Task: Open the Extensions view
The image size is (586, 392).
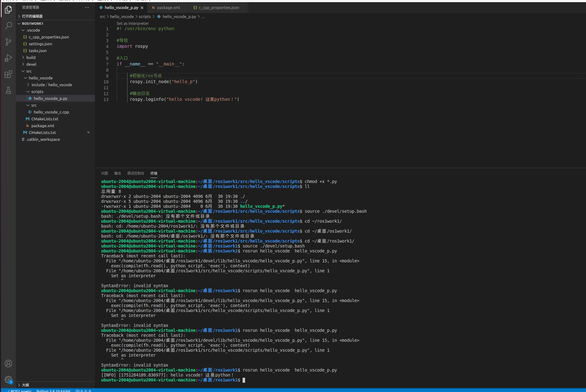Action: pyautogui.click(x=8, y=74)
